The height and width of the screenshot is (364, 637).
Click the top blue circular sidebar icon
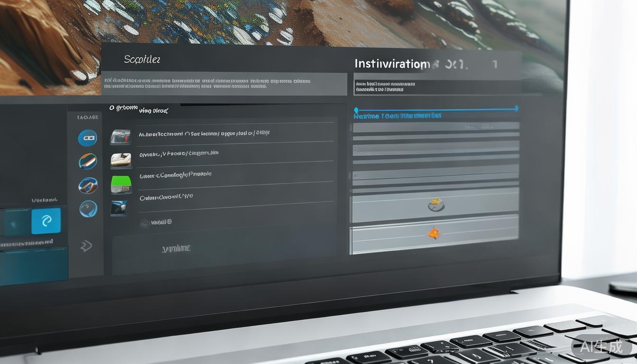tap(87, 138)
